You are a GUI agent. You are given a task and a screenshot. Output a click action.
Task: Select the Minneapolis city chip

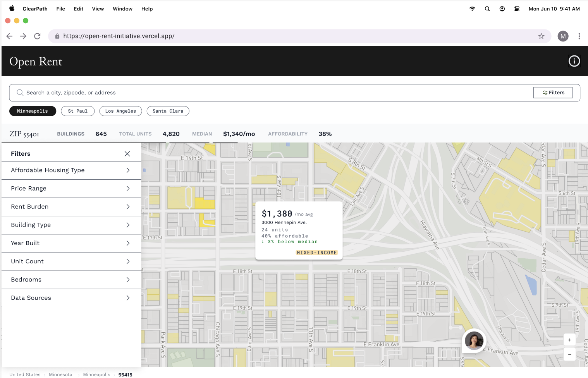33,111
